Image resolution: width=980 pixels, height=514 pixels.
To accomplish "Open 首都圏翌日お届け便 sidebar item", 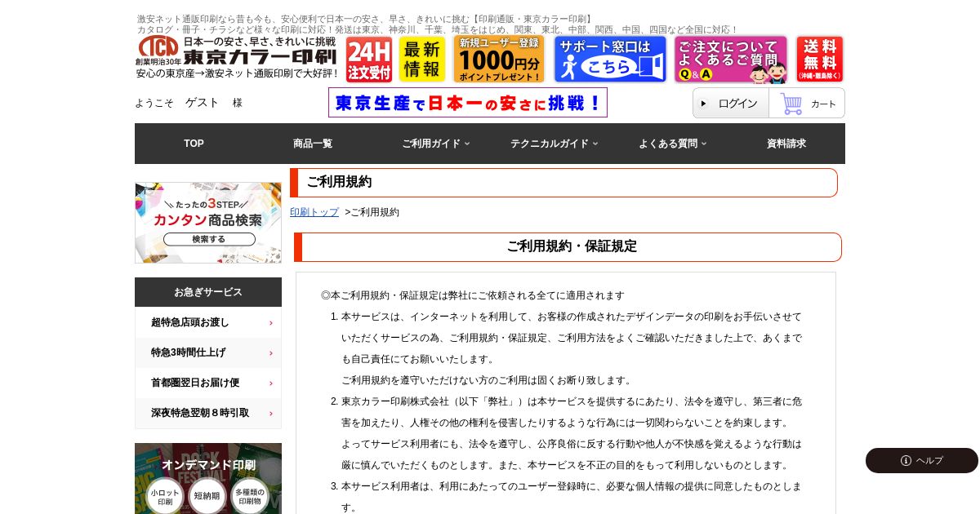I will click(x=208, y=383).
